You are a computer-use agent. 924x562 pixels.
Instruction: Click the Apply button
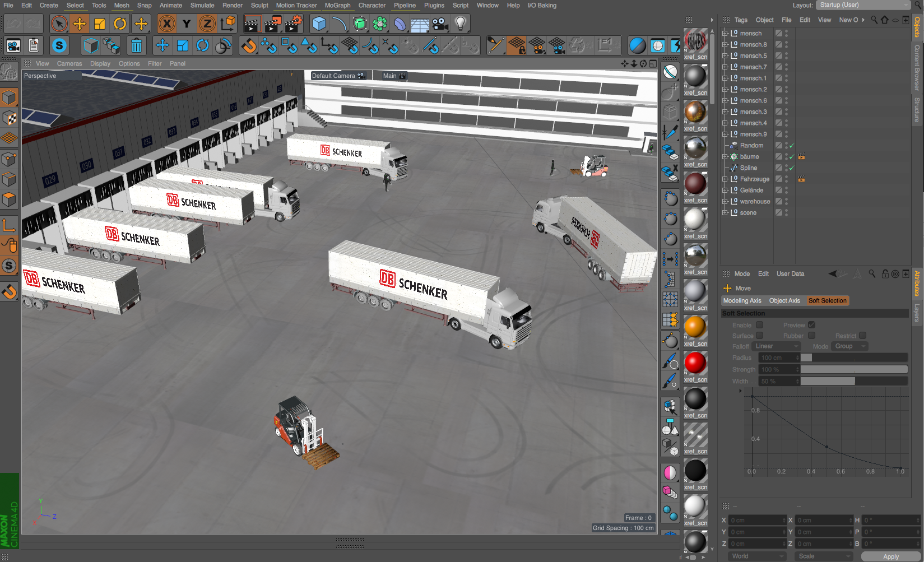pyautogui.click(x=891, y=556)
